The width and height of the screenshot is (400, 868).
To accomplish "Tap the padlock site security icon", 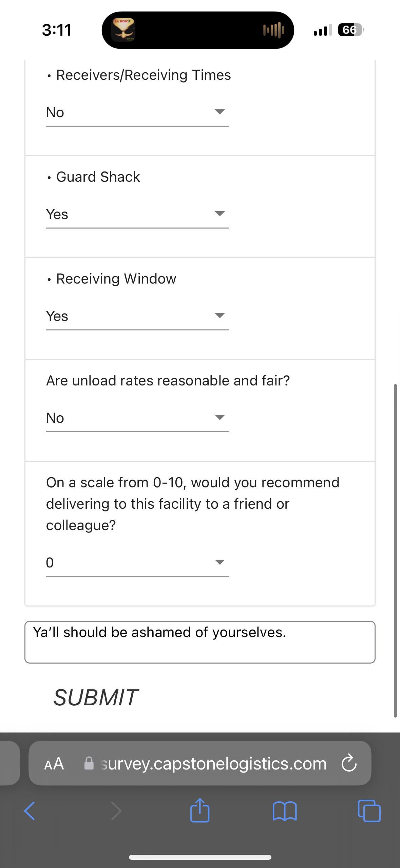I will coord(89,763).
